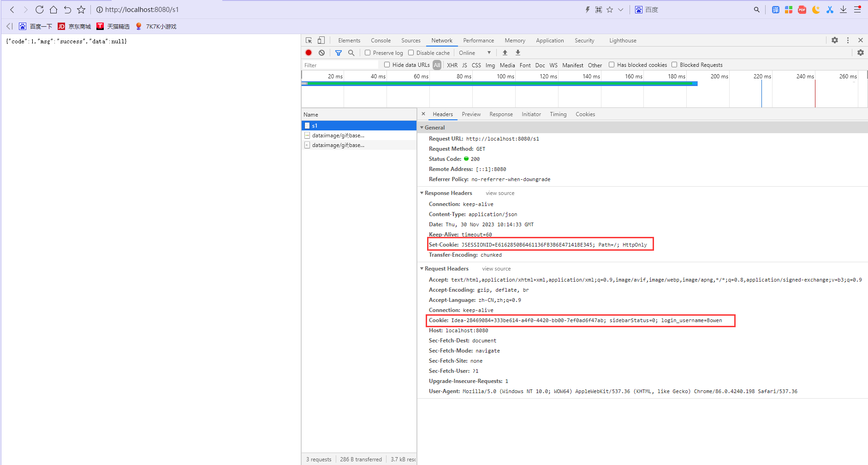
Task: Click the magnifier search icon in browser toolbar
Action: coord(756,10)
